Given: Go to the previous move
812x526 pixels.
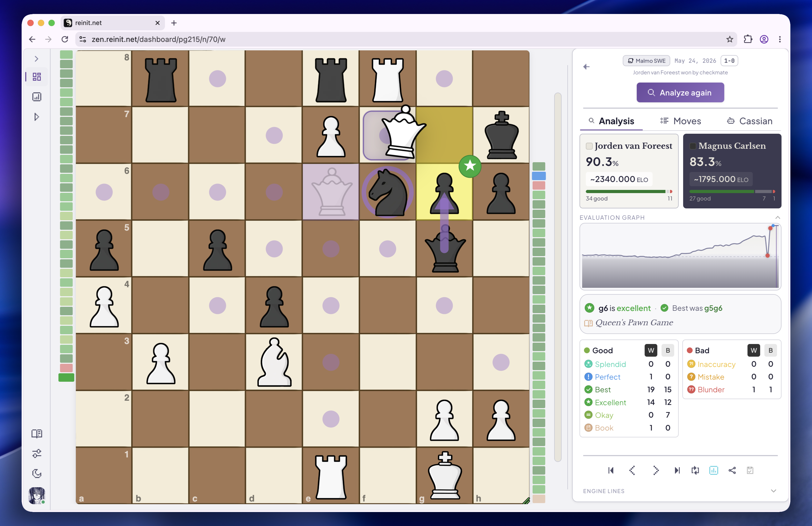Looking at the screenshot, I should tap(632, 470).
